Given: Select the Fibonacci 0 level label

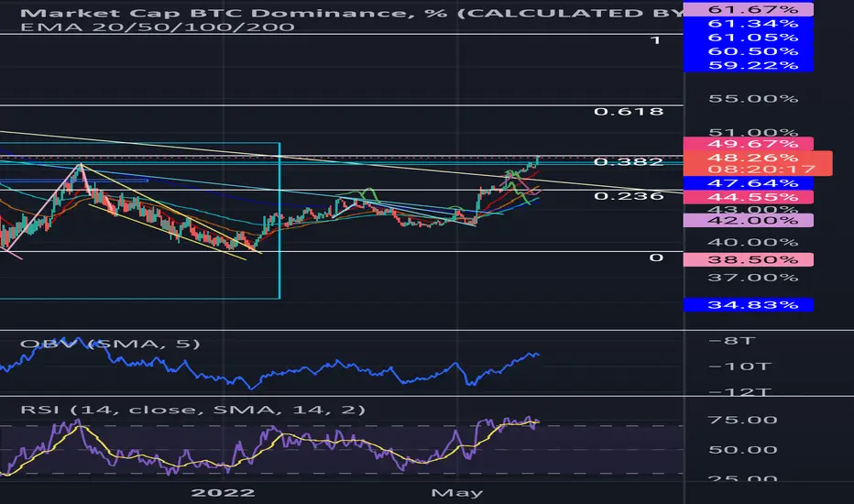Looking at the screenshot, I should pos(656,257).
